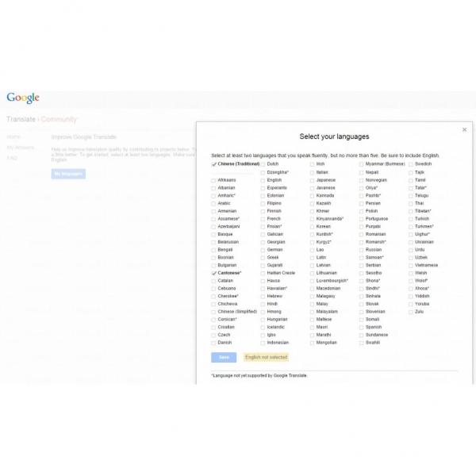
Task: Go to Home in the sidebar
Action: coord(13,137)
